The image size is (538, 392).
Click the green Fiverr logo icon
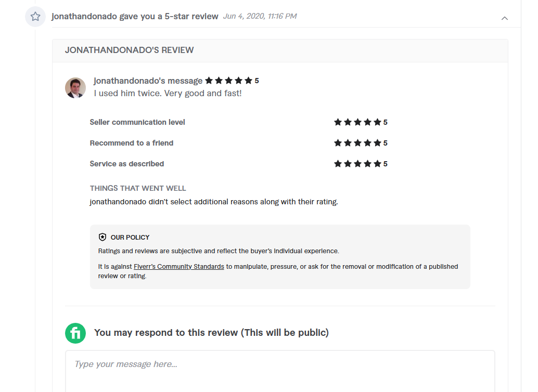75,333
